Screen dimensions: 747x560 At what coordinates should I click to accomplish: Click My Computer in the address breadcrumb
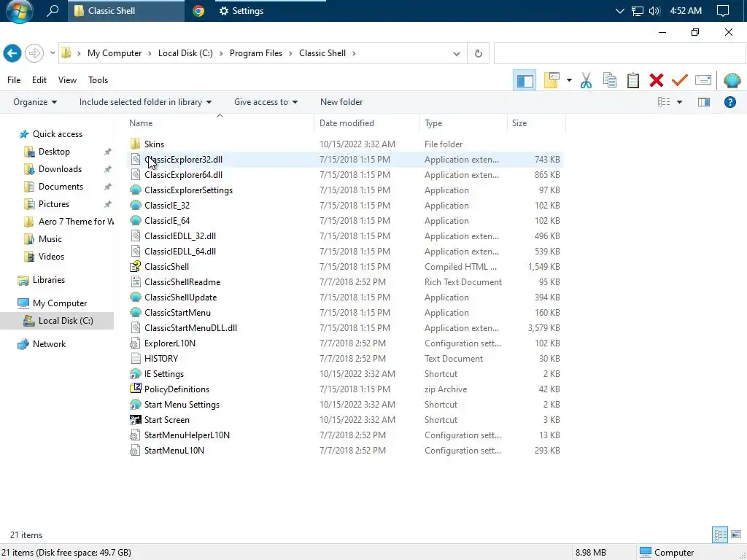pyautogui.click(x=115, y=53)
